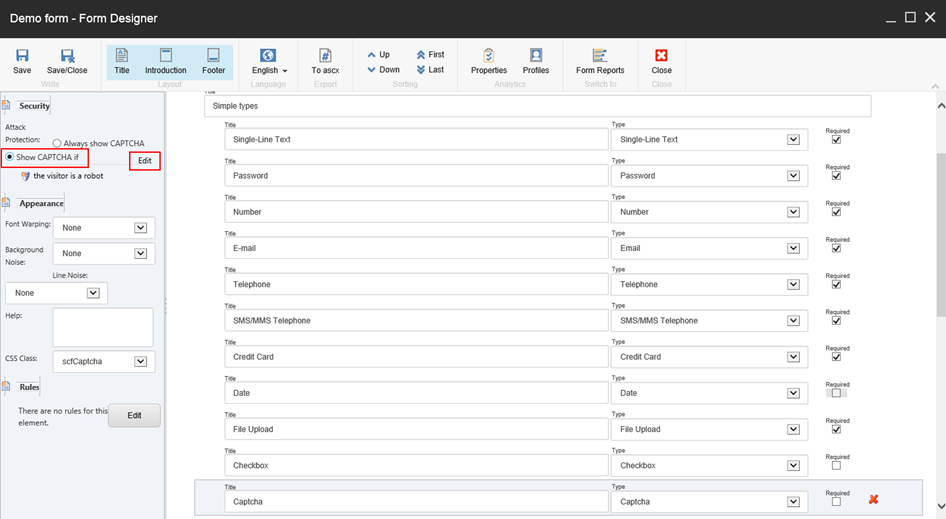Click Edit next to Show CAPTCHA if
The image size is (946, 519).
[x=145, y=161]
